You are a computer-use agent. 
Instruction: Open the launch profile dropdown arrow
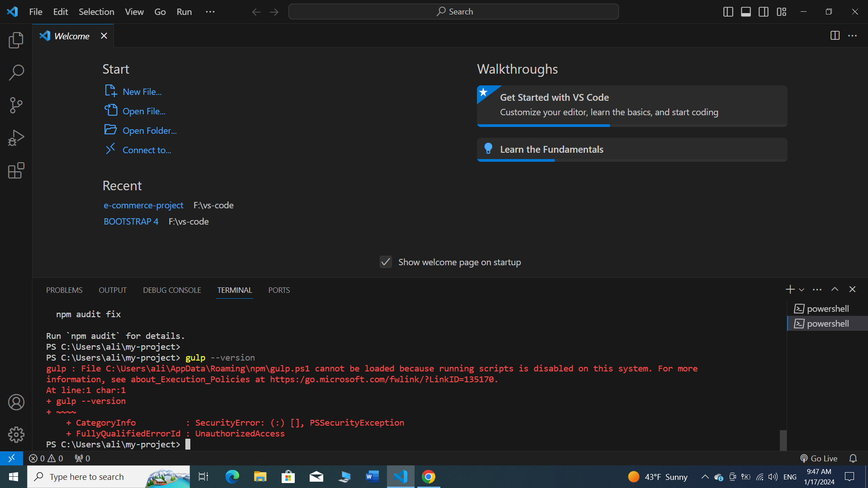point(802,290)
